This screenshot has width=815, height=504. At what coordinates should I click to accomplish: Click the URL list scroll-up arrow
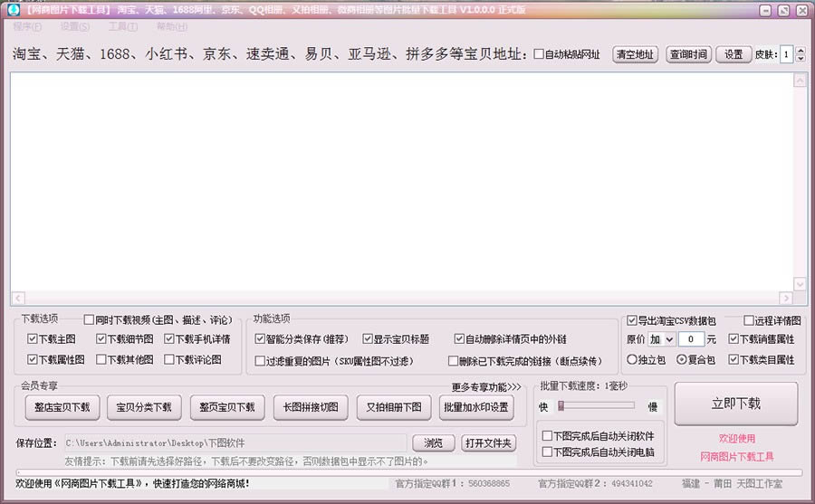(x=800, y=81)
